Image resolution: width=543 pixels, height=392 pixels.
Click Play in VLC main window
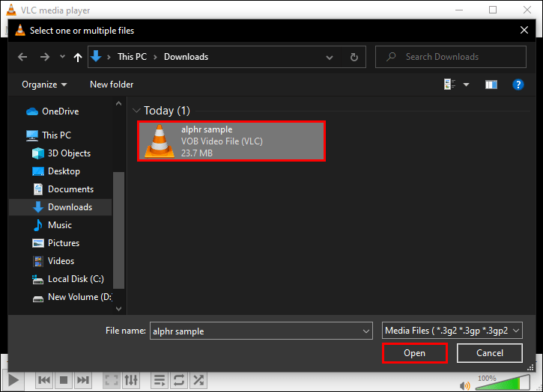tap(13, 380)
